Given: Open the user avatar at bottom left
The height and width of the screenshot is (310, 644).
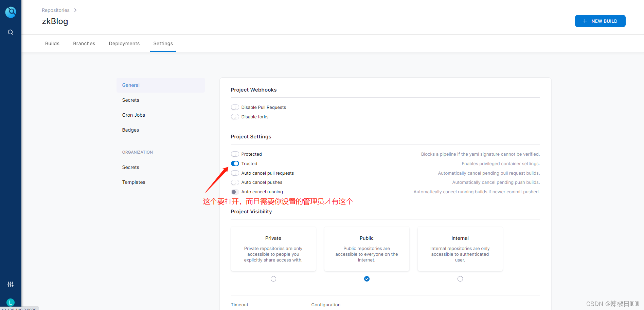Looking at the screenshot, I should 10,302.
